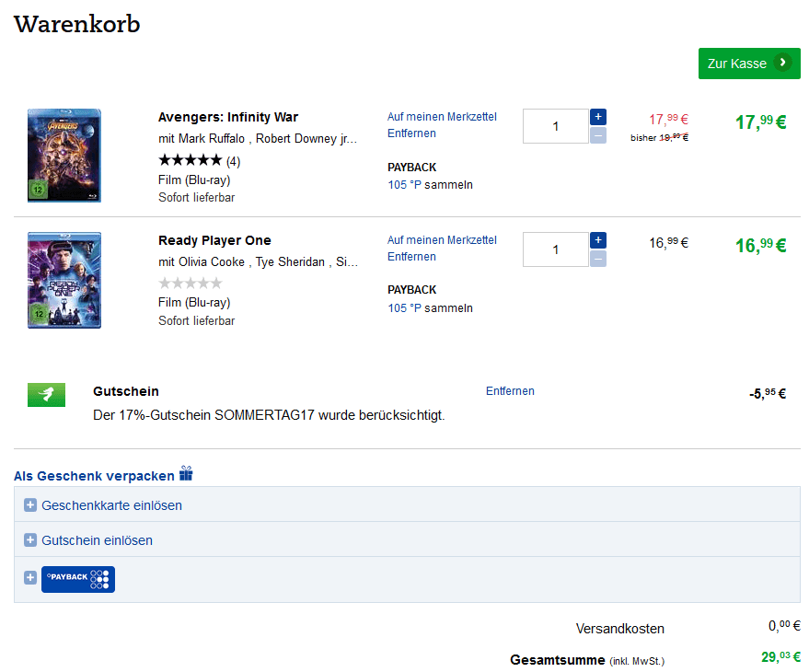Proceed with the Zur Kasse button
This screenshot has width=809, height=672.
[749, 64]
